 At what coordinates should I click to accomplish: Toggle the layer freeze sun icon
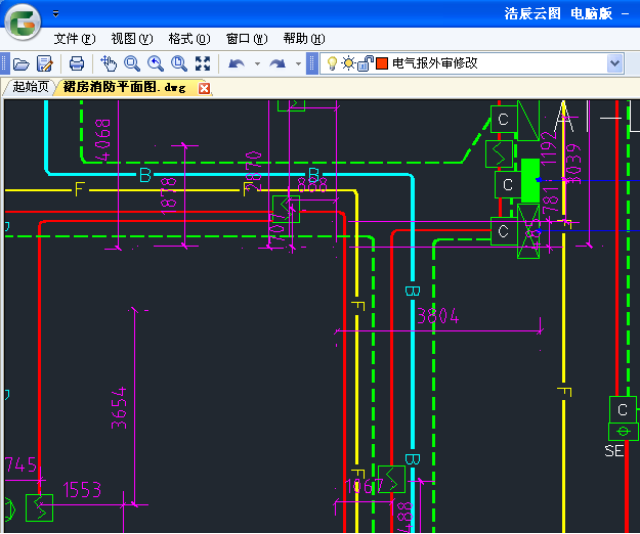coord(348,63)
